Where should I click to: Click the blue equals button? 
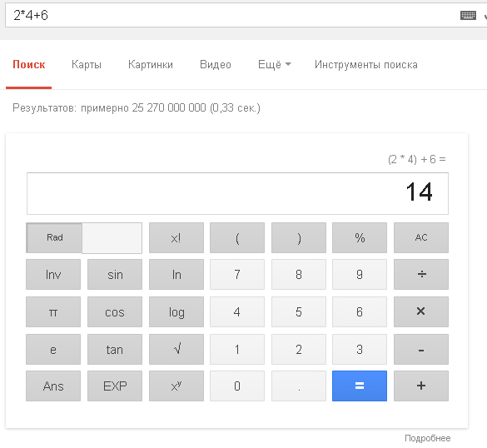[x=360, y=386]
